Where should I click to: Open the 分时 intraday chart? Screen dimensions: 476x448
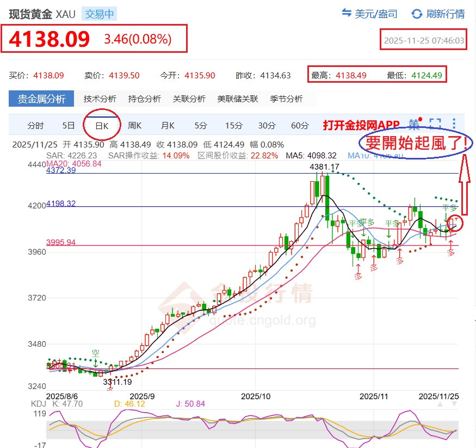(35, 125)
